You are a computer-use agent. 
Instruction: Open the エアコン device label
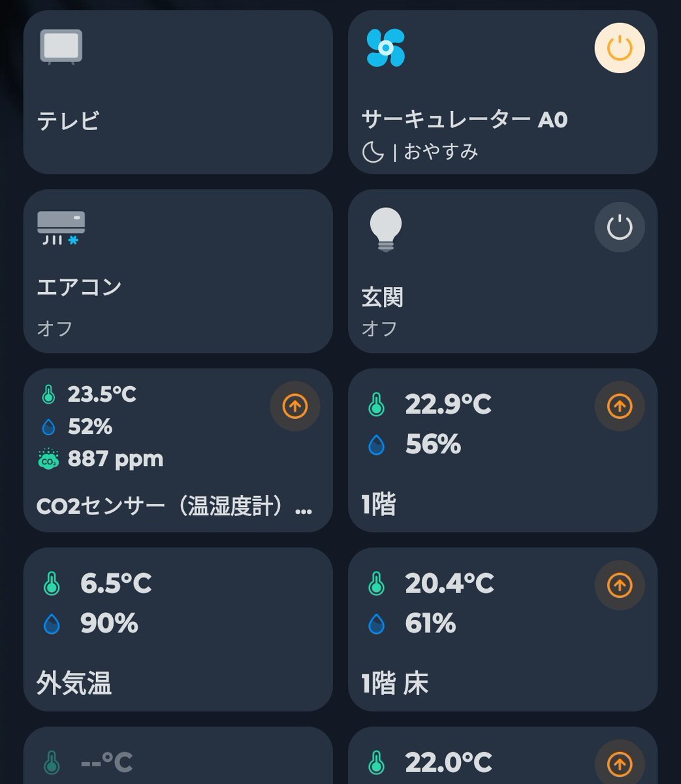point(80,287)
